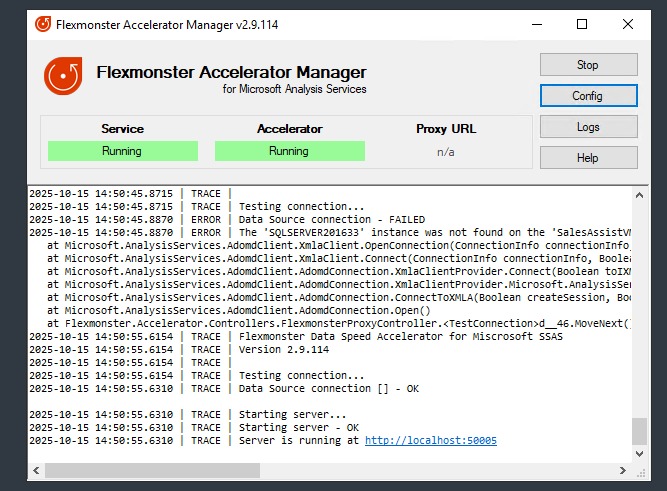This screenshot has width=667, height=491.
Task: Maximize the Accelerator Manager window
Action: pos(582,24)
